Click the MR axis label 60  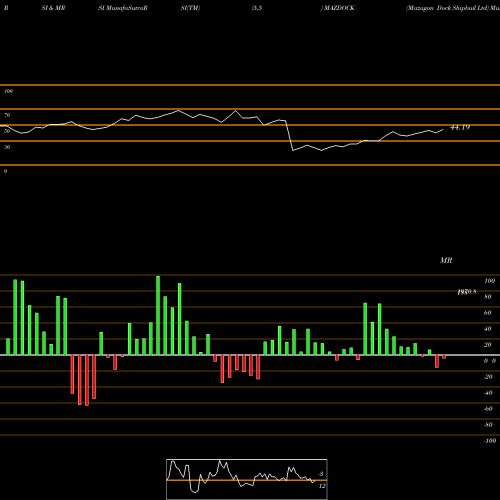pos(488,313)
